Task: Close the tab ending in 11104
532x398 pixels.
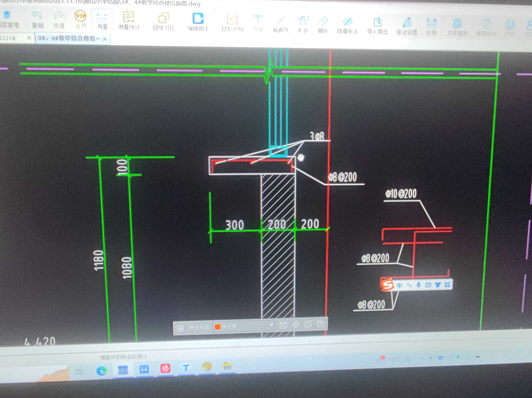Action: click(x=29, y=38)
